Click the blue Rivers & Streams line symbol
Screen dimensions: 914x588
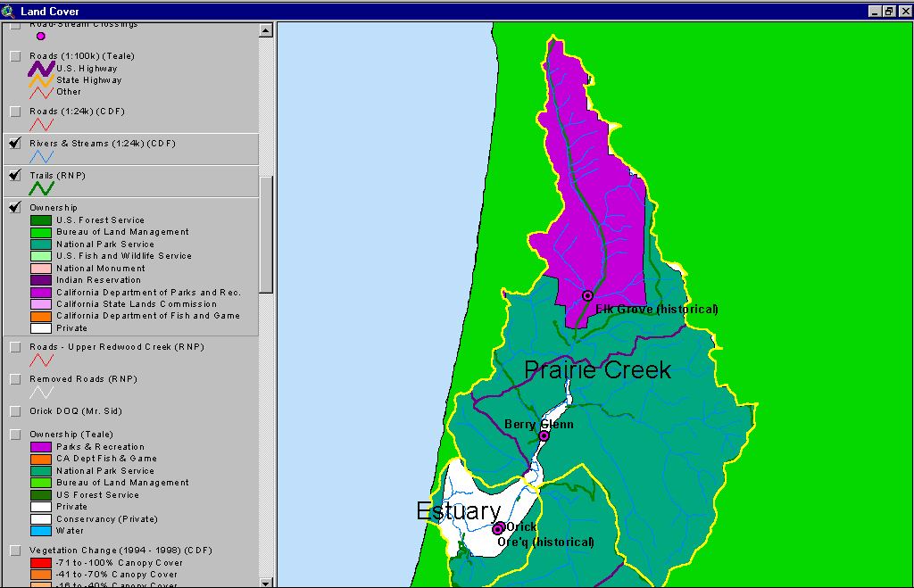click(x=41, y=157)
